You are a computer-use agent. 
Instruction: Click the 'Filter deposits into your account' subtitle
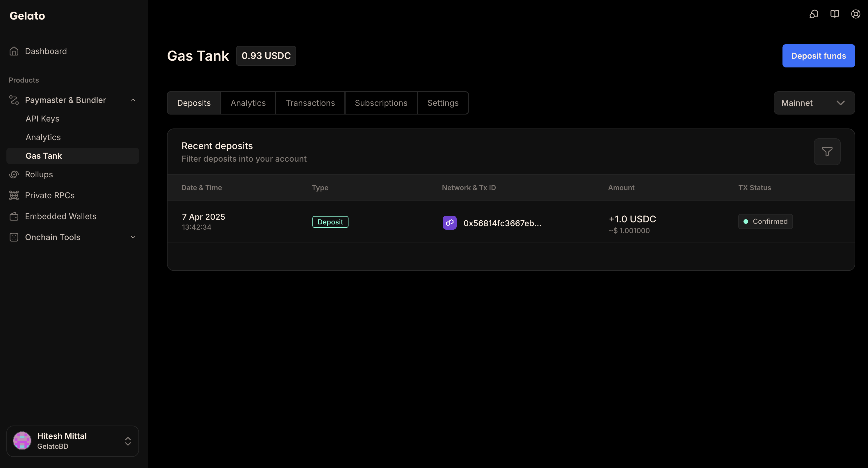pos(244,159)
